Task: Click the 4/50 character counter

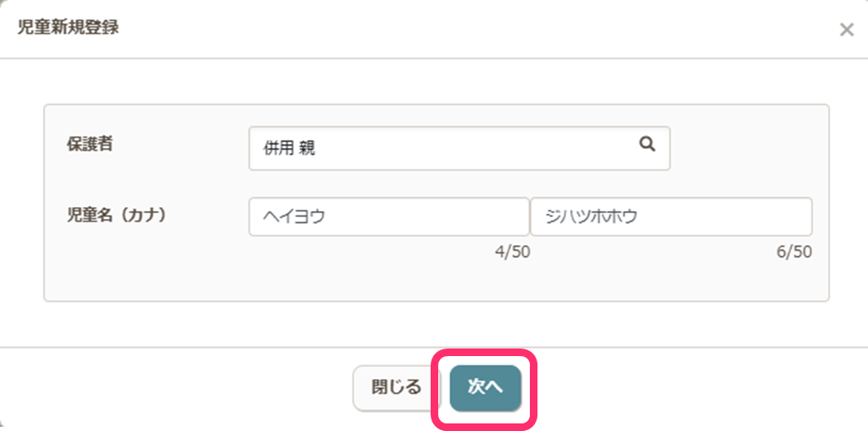Action: point(512,253)
